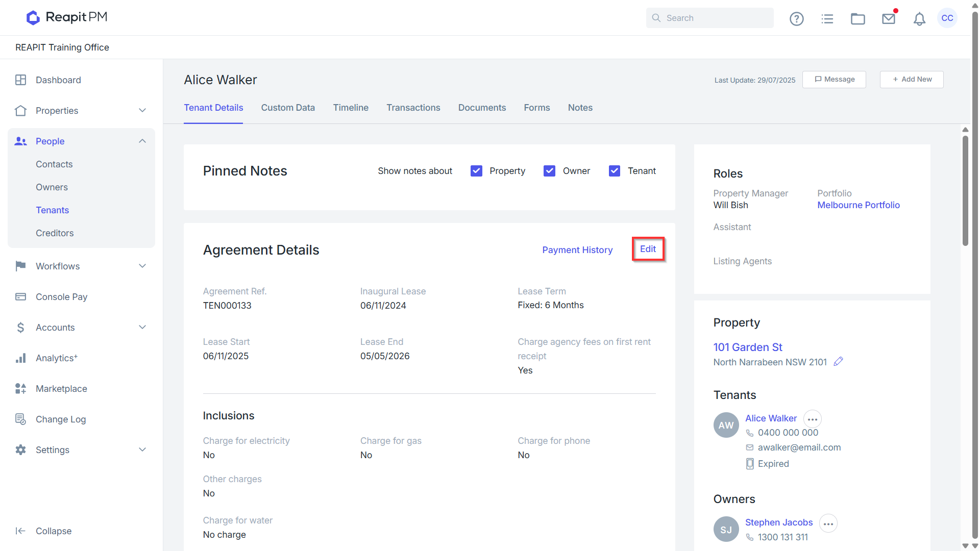This screenshot has width=980, height=551.
Task: Open the Notes tab
Action: (x=580, y=108)
